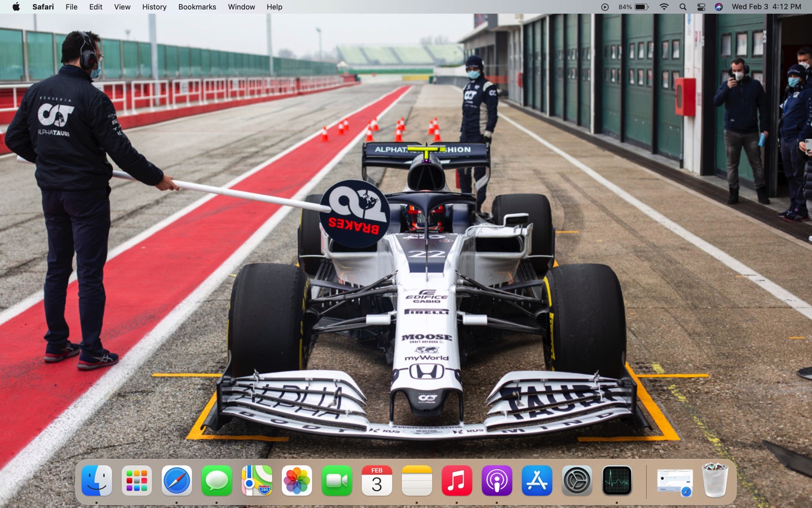Open Activity Monitor in the Dock

click(x=617, y=481)
